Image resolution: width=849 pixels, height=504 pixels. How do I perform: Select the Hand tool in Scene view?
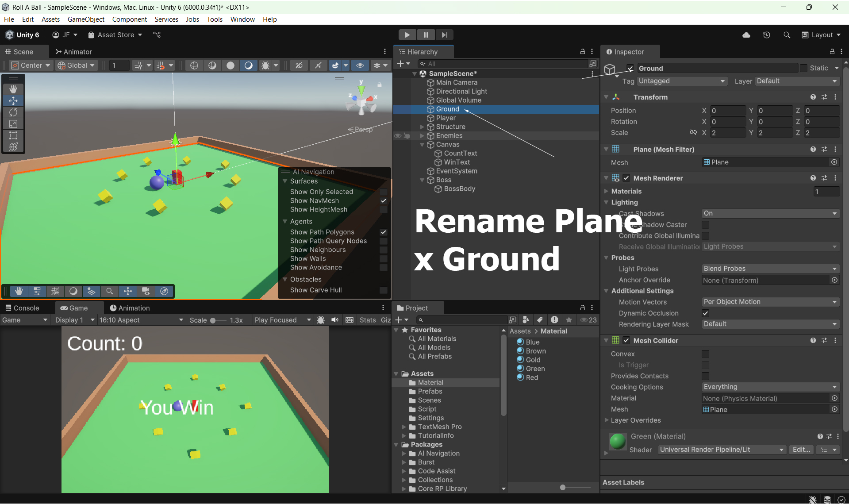13,89
